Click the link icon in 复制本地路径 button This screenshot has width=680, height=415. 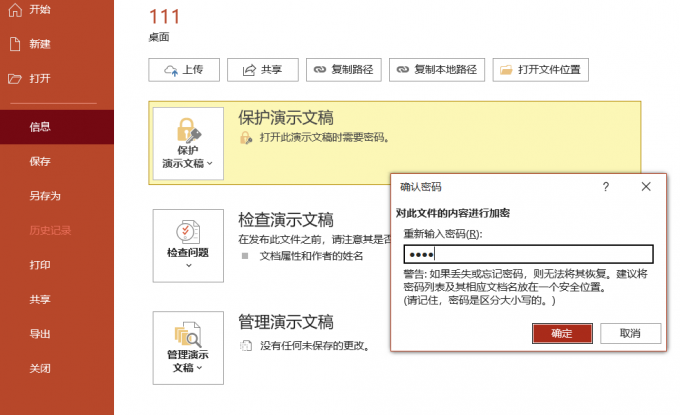click(x=403, y=69)
